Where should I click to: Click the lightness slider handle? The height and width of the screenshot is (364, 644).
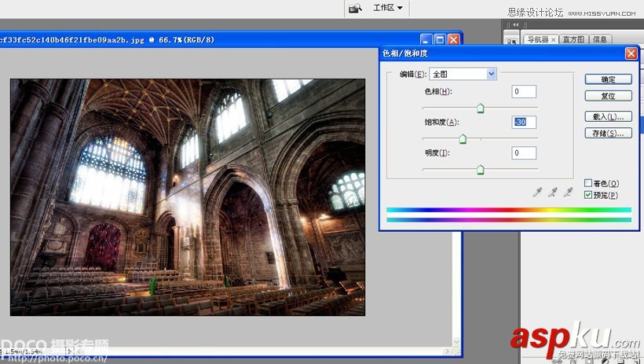pos(480,170)
